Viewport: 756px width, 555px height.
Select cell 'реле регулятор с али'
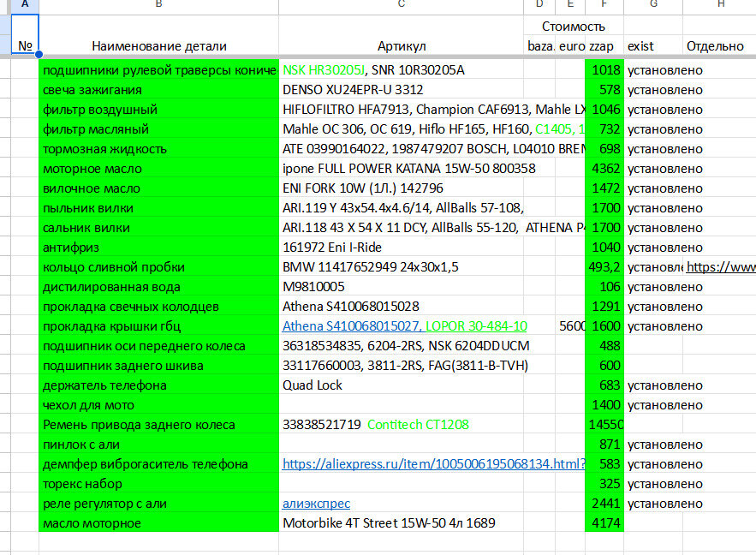coord(158,504)
